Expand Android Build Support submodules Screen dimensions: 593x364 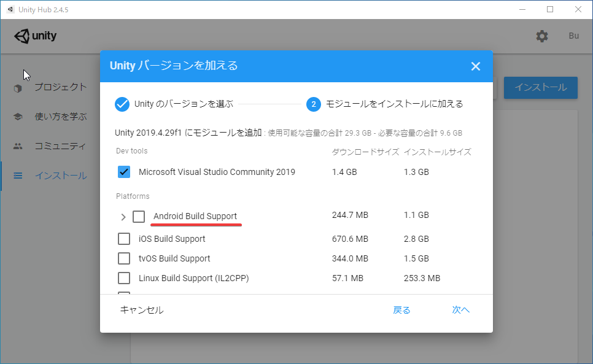coord(123,217)
